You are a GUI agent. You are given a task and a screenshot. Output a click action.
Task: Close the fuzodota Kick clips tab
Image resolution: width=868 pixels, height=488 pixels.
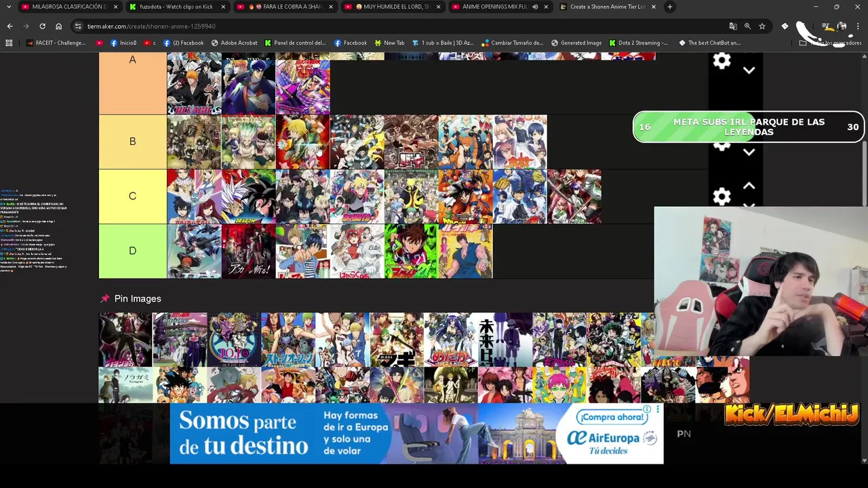click(x=223, y=7)
